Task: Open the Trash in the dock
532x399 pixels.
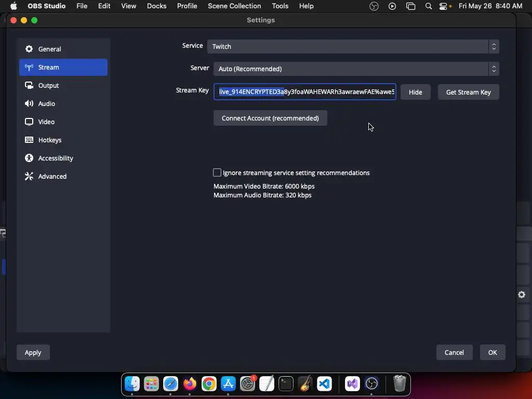Action: tap(400, 384)
